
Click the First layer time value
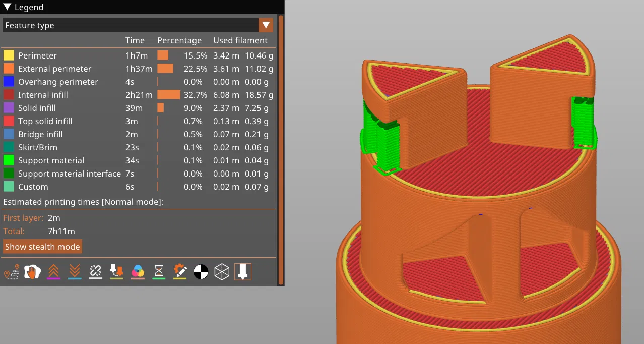pos(54,218)
